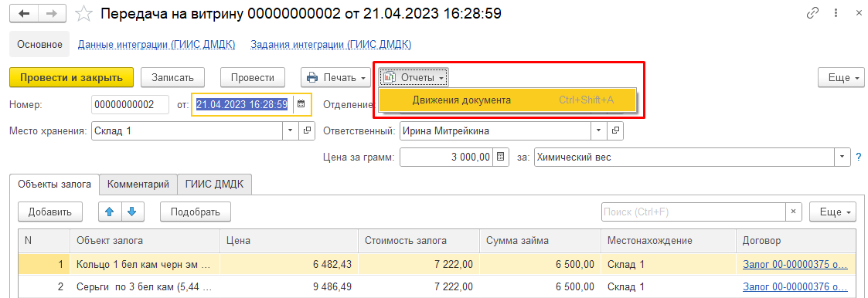Click the N column header
The height and width of the screenshot is (298, 868).
44,241
